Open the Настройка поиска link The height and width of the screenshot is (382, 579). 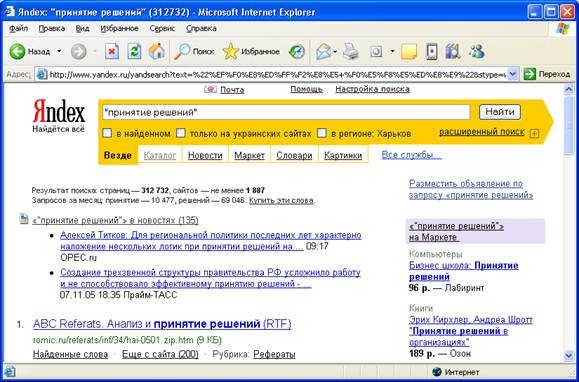[372, 89]
